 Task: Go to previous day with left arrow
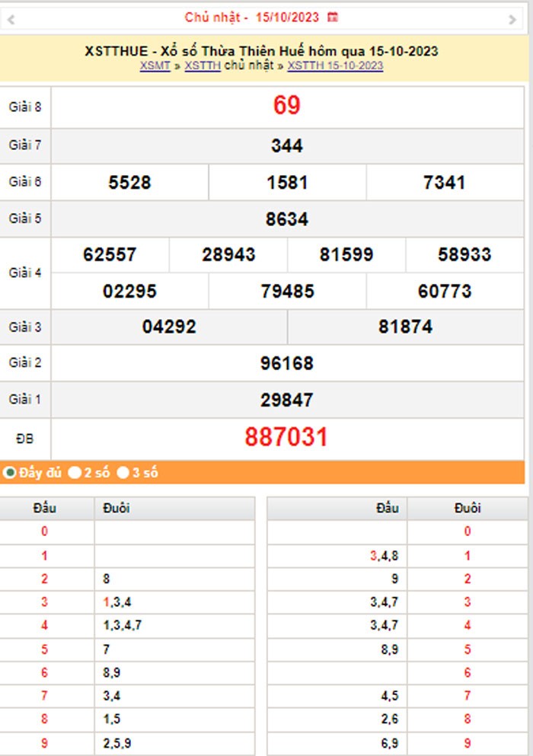tap(11, 19)
